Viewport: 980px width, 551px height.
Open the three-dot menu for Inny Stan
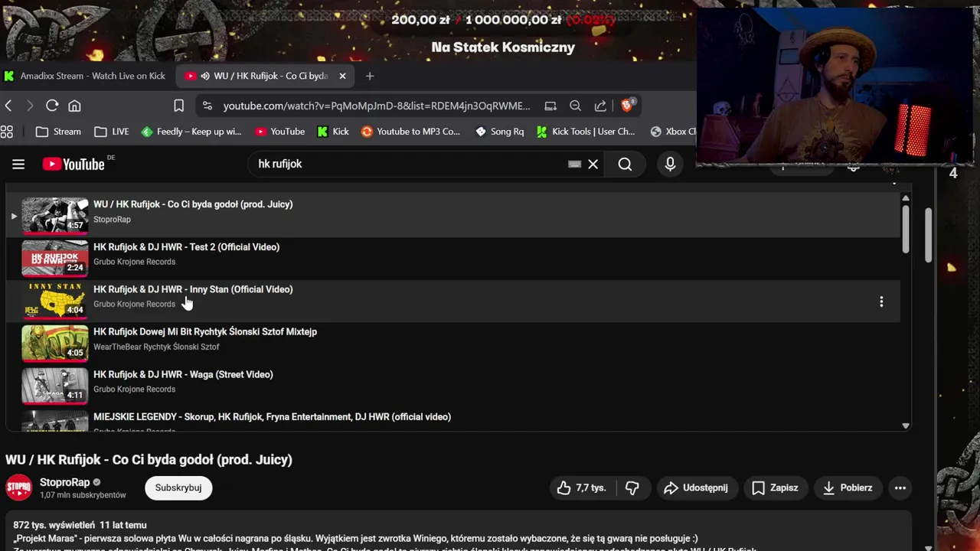pyautogui.click(x=881, y=302)
